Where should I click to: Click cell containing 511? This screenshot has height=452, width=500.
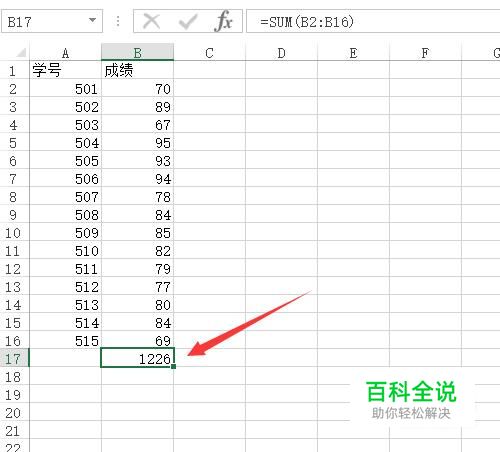[65, 269]
